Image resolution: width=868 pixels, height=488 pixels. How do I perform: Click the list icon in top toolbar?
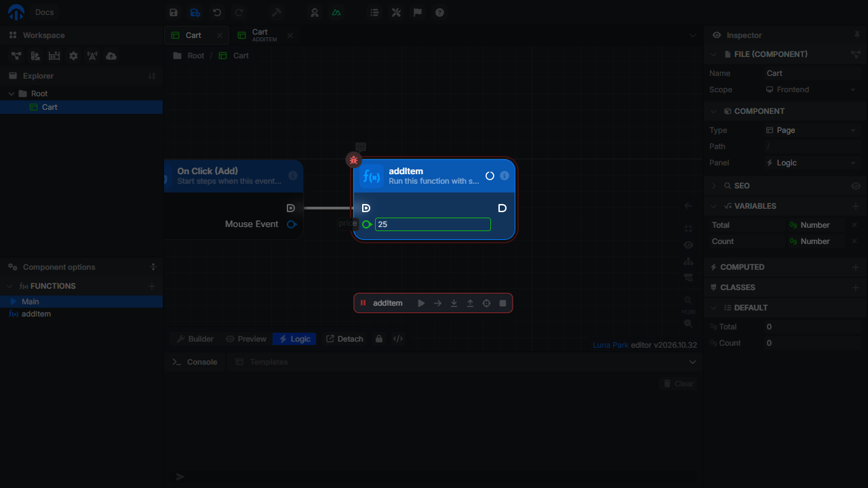(x=374, y=12)
